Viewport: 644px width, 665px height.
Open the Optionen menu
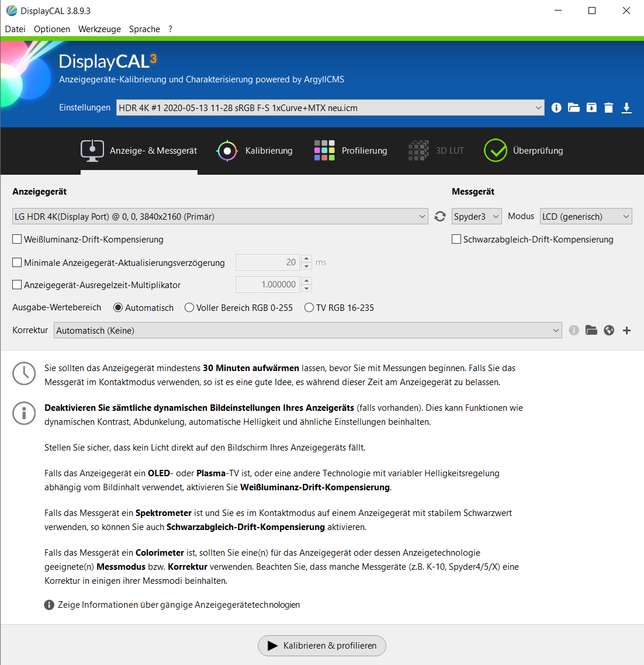pyautogui.click(x=52, y=29)
